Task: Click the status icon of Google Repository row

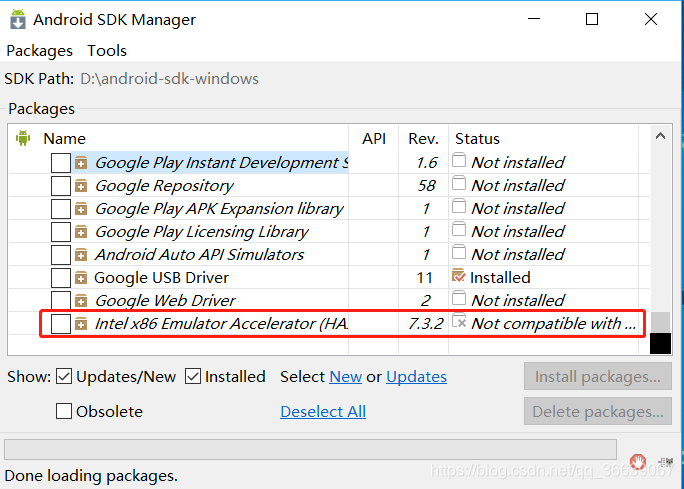Action: tap(458, 183)
